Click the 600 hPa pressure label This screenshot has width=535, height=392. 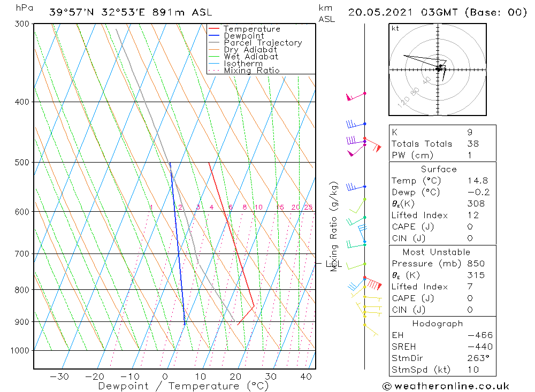click(x=22, y=212)
